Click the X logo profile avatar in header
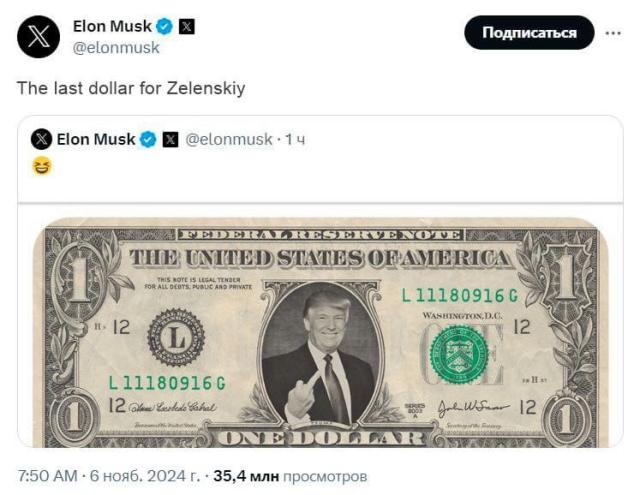The width and height of the screenshot is (640, 495). [x=39, y=37]
